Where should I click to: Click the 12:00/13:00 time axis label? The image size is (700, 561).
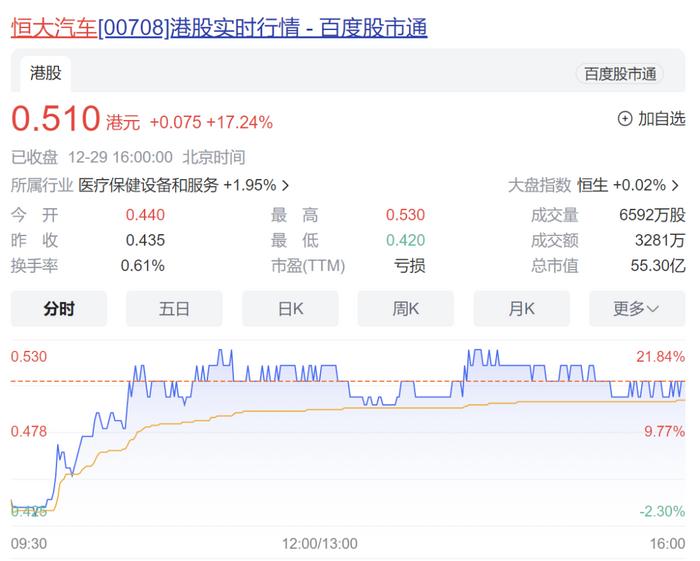click(319, 543)
